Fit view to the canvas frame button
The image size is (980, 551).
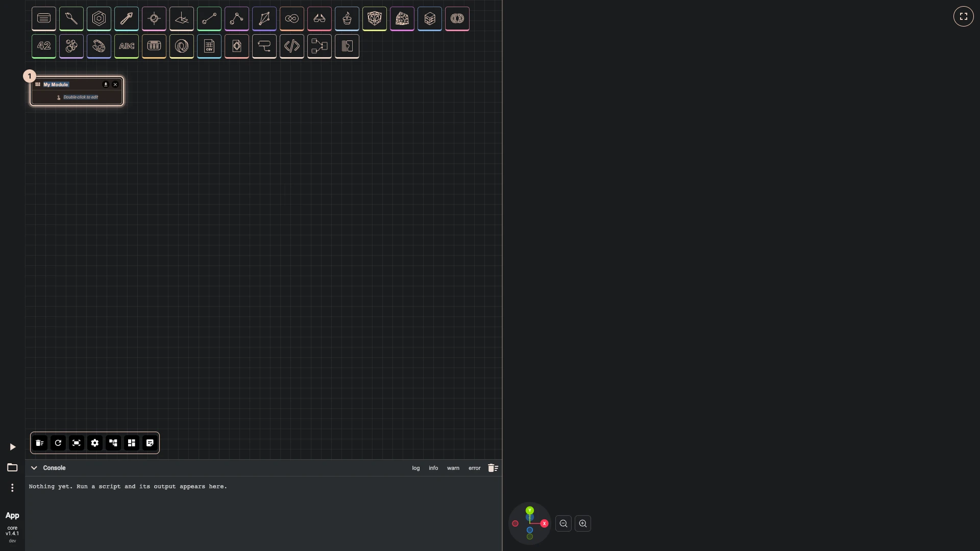[x=77, y=443]
